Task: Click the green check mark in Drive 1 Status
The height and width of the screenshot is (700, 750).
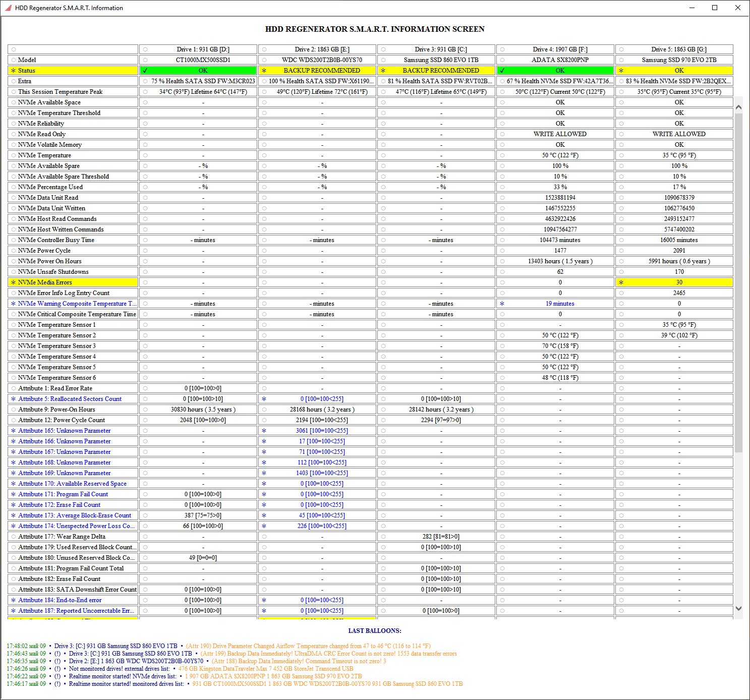Action: point(145,71)
